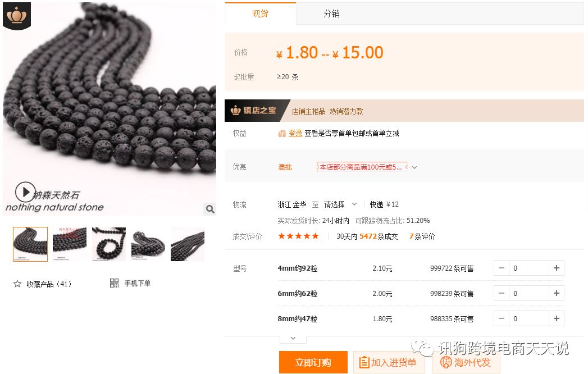Switch to the 分销 tab
Image resolution: width=588 pixels, height=374 pixels.
coord(331,14)
